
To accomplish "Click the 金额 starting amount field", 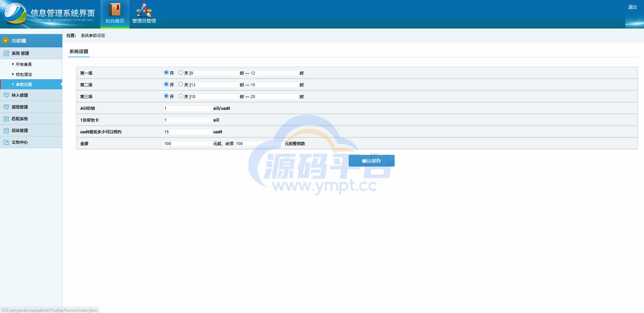I will [x=188, y=144].
